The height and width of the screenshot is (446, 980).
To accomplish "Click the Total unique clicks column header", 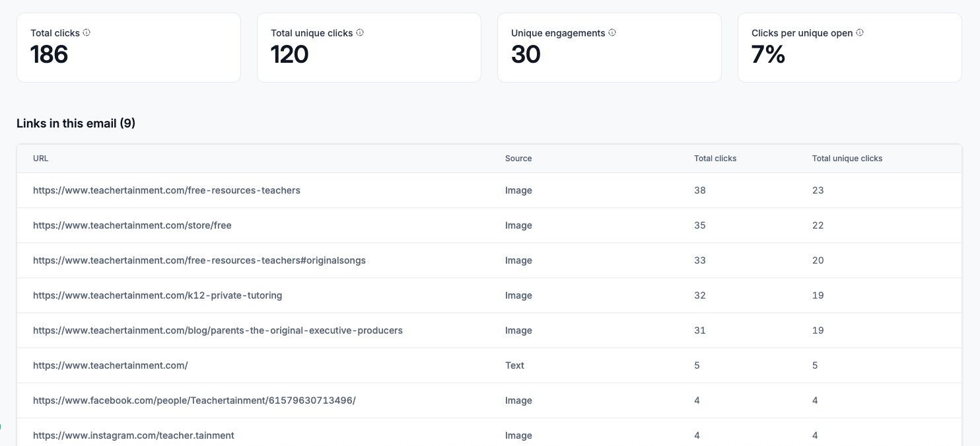I will 847,159.
